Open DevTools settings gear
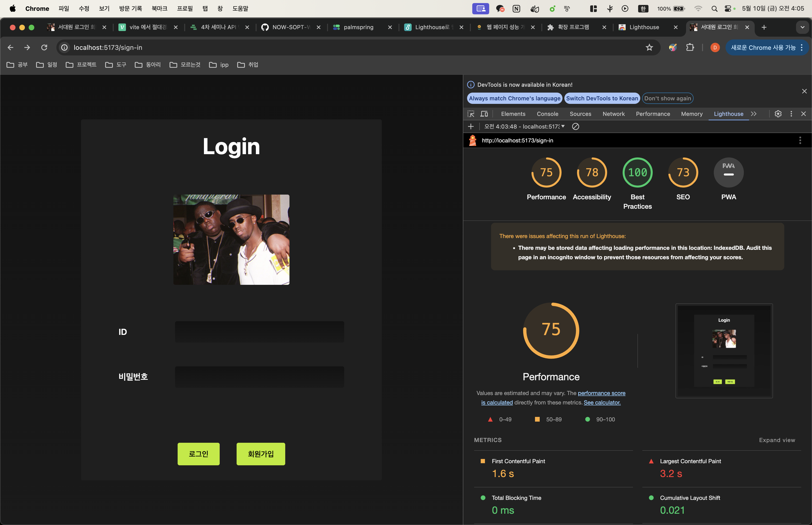 click(x=778, y=114)
